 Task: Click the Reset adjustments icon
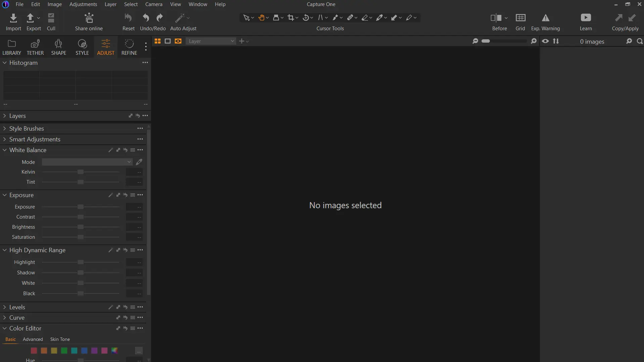[x=128, y=17]
